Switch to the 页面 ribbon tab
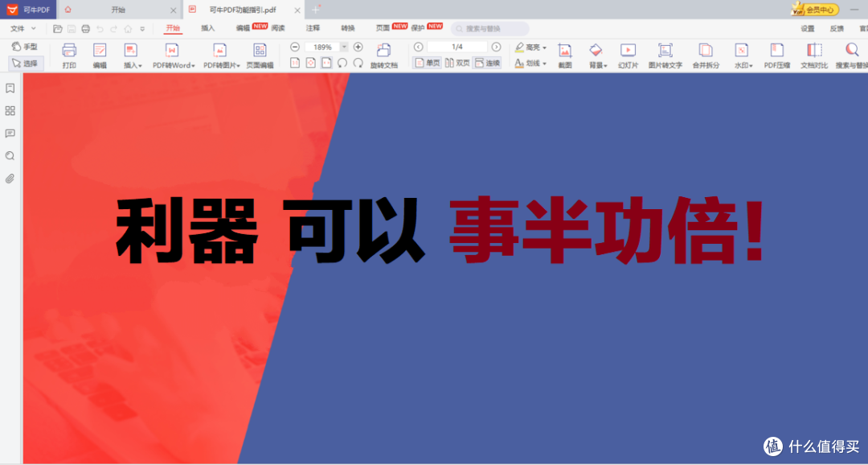 (x=383, y=28)
